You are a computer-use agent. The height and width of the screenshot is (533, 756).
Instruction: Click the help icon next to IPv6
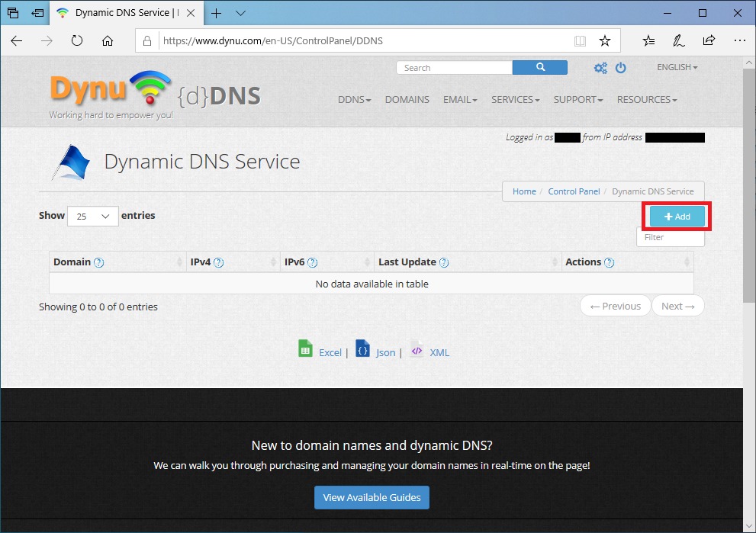point(313,262)
